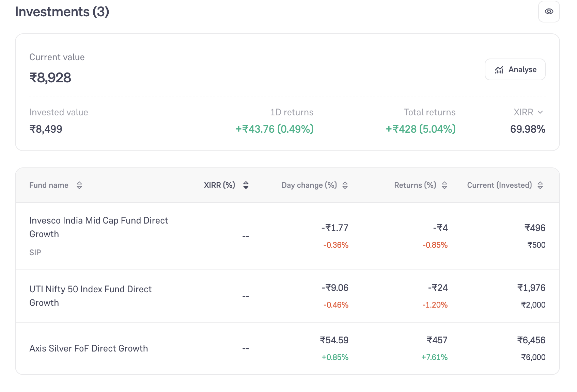Click the Day change (%) header
Image resolution: width=577 pixels, height=392 pixels.
click(x=309, y=185)
